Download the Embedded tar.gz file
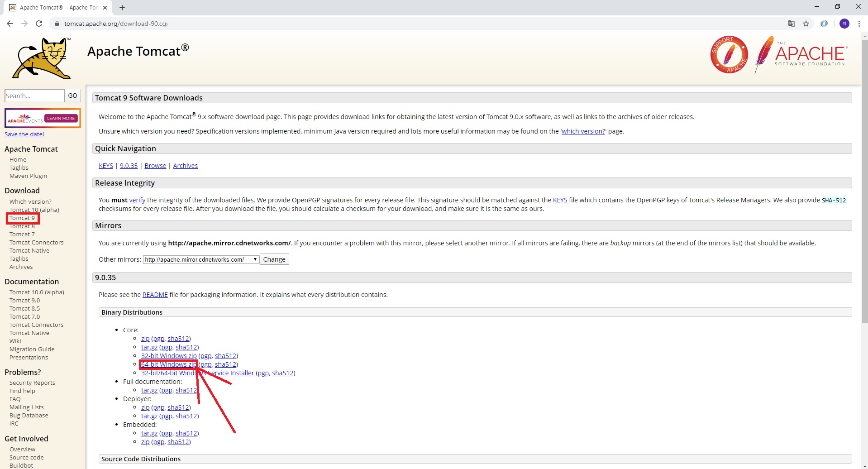 tap(149, 433)
